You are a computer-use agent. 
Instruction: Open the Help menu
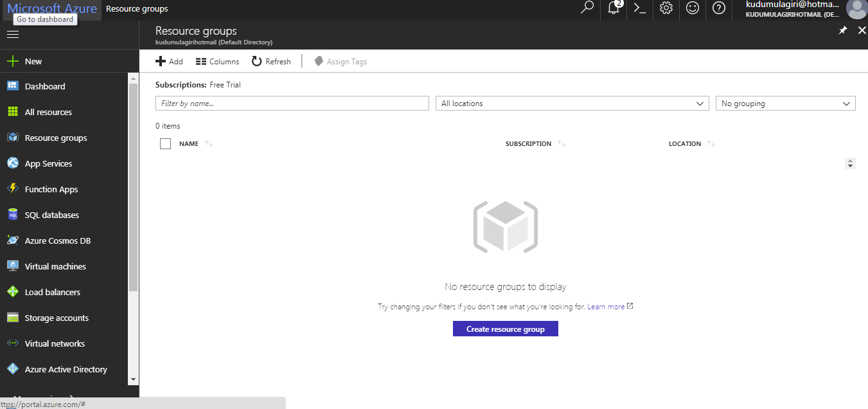click(718, 10)
